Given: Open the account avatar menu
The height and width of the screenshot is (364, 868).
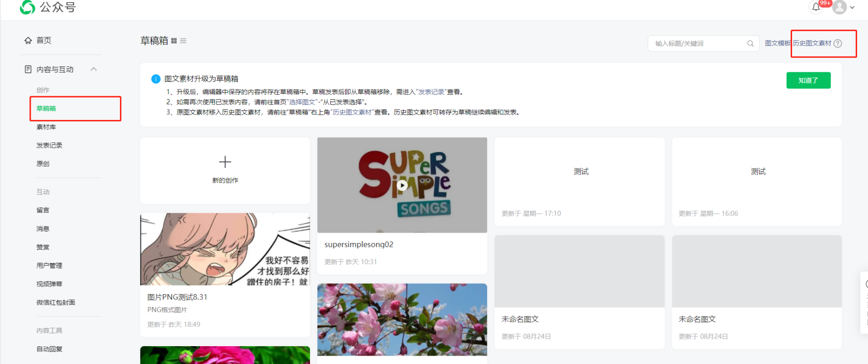Looking at the screenshot, I should (x=839, y=7).
